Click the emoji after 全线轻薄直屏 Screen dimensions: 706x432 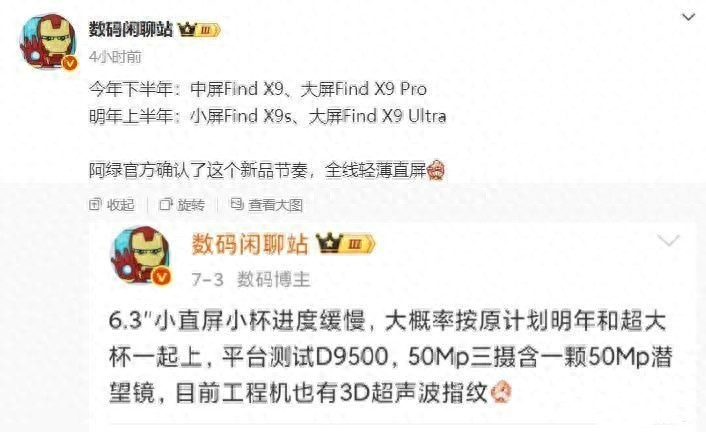point(436,171)
